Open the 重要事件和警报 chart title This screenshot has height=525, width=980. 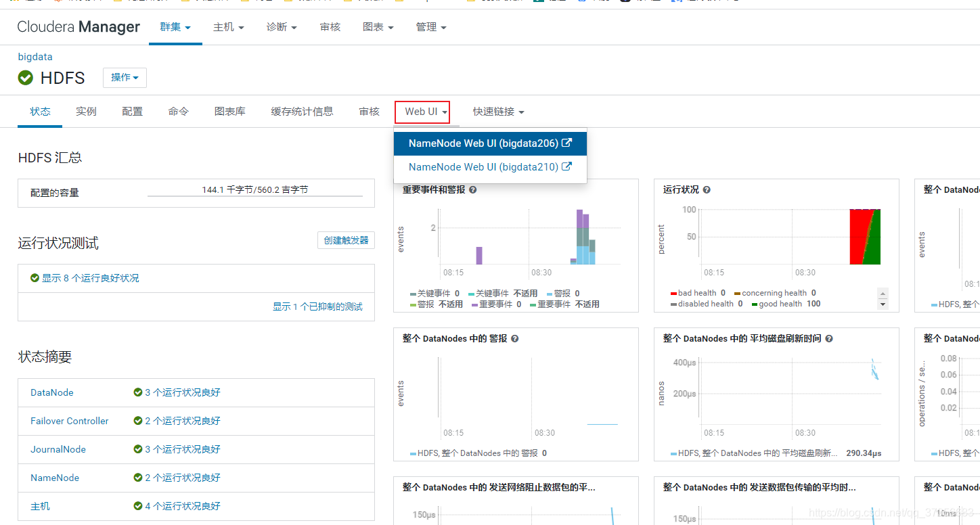point(434,190)
